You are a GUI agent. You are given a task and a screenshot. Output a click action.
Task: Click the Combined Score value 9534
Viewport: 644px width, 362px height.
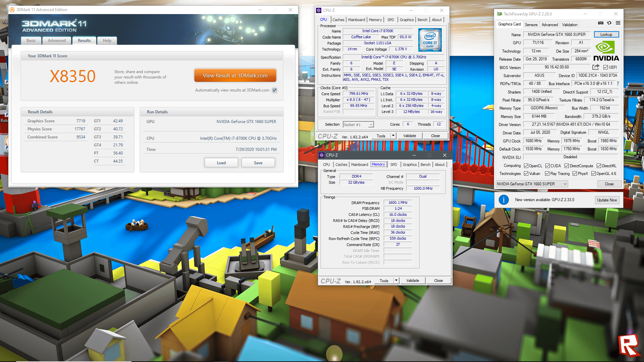(81, 137)
